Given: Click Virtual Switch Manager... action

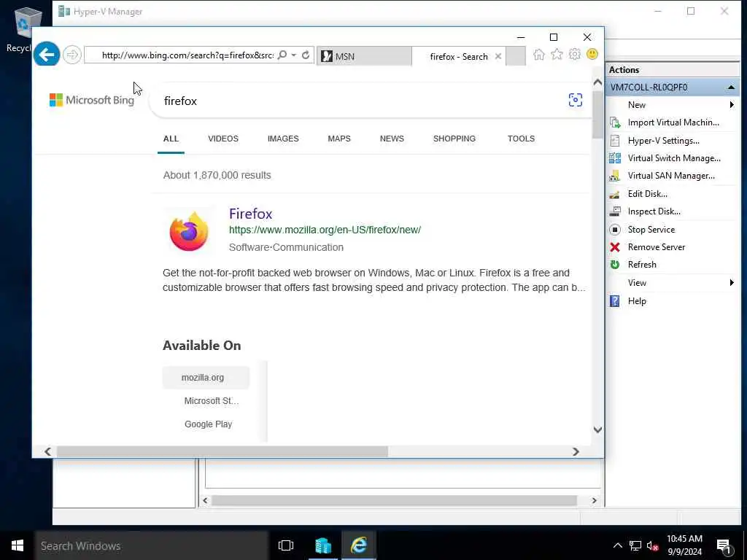Looking at the screenshot, I should pos(674,158).
